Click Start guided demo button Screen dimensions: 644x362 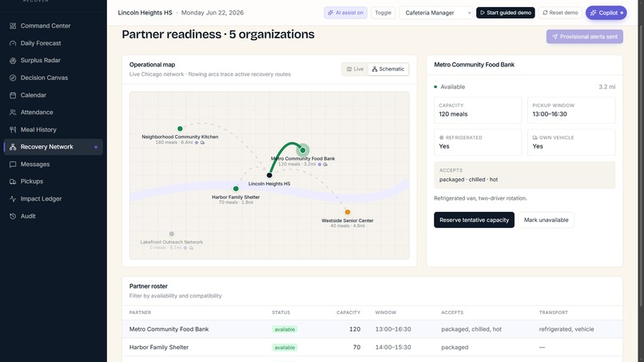505,13
